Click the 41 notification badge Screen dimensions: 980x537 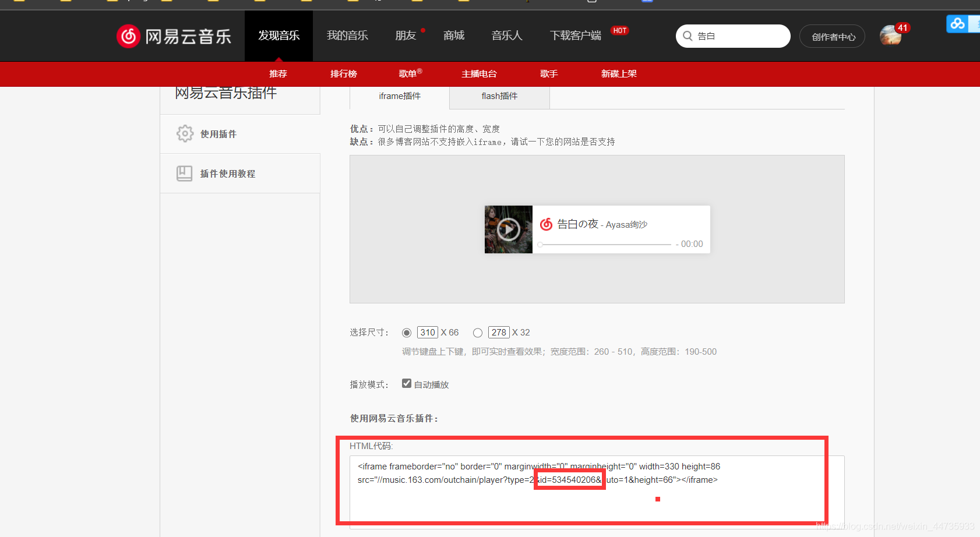pyautogui.click(x=903, y=28)
